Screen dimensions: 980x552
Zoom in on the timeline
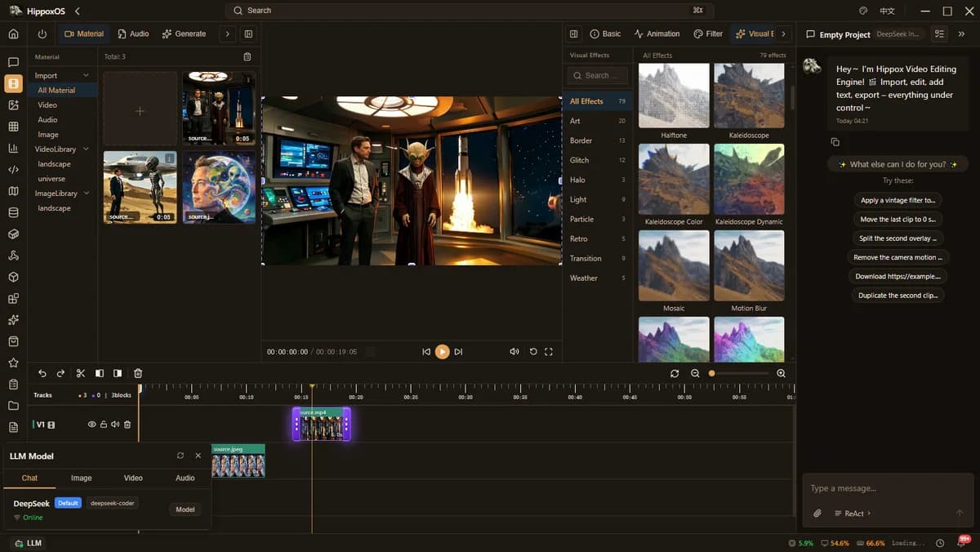tap(781, 373)
